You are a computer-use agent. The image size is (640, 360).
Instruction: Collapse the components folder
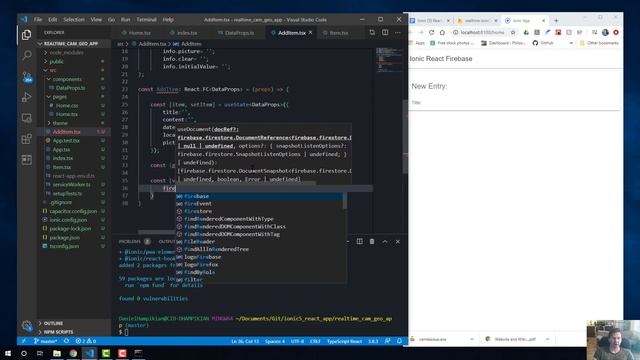(x=67, y=79)
